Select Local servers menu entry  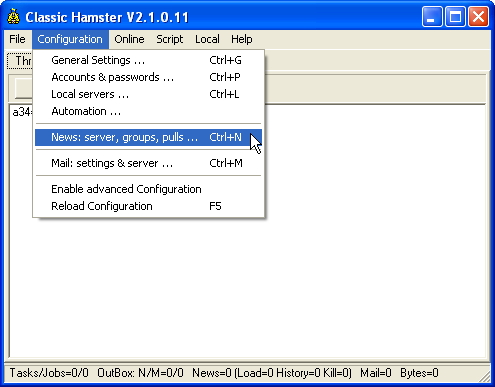click(148, 94)
